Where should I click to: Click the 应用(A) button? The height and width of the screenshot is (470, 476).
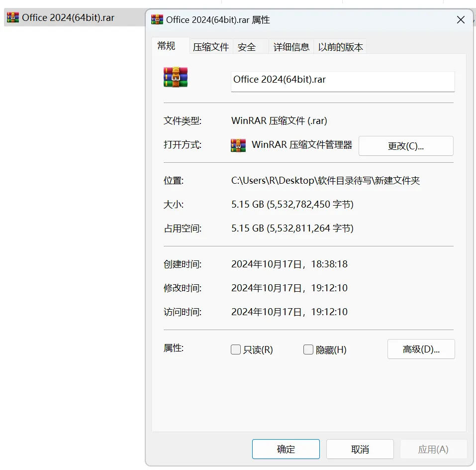tap(433, 449)
